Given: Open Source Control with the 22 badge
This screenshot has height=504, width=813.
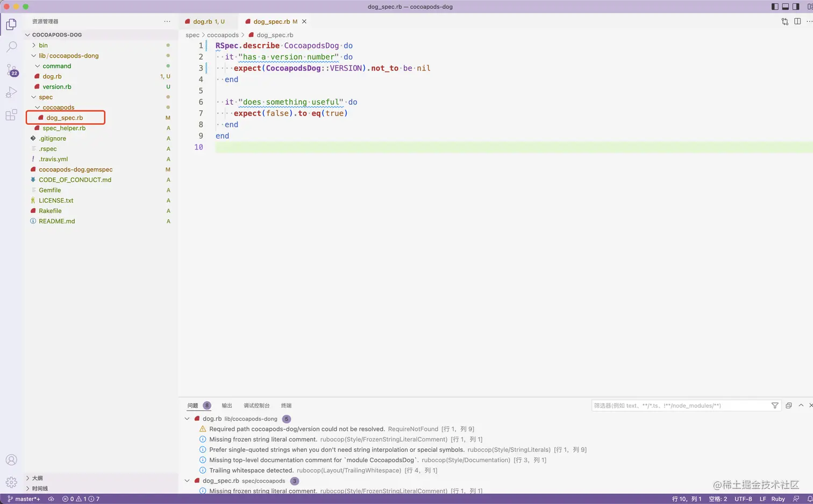Looking at the screenshot, I should pos(11,70).
